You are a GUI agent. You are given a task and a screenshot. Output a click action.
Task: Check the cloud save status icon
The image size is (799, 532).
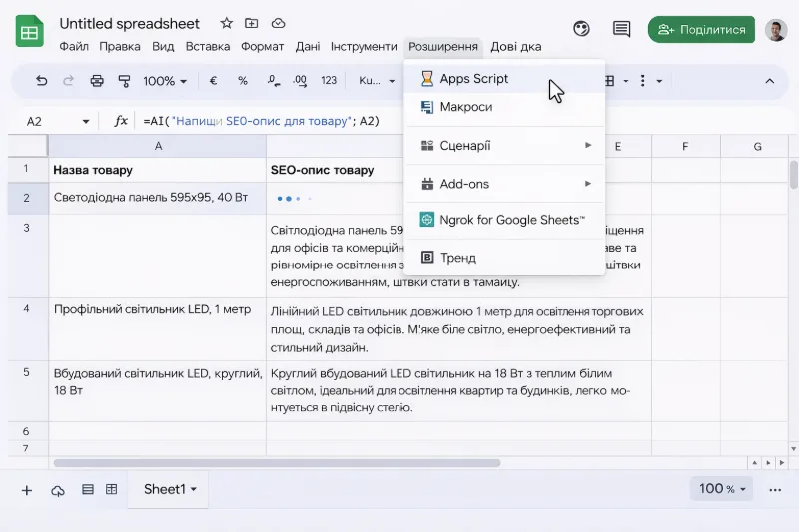[x=278, y=23]
